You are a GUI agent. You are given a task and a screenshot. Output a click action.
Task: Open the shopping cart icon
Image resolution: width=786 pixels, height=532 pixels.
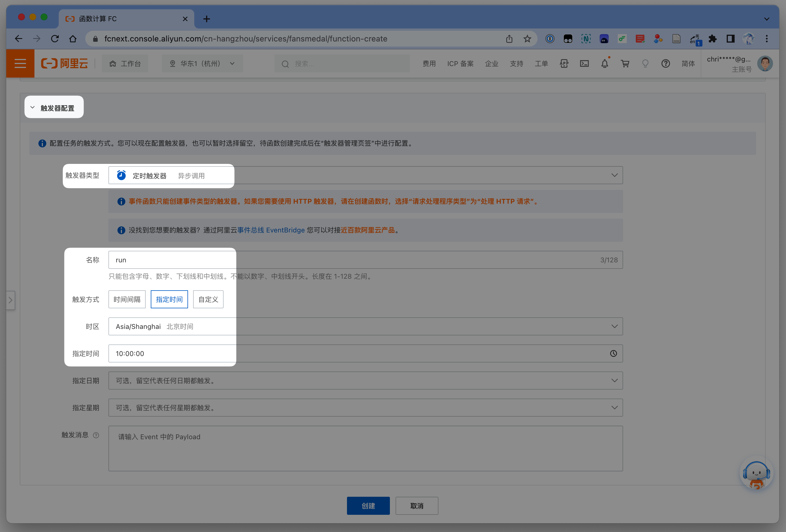[625, 63]
